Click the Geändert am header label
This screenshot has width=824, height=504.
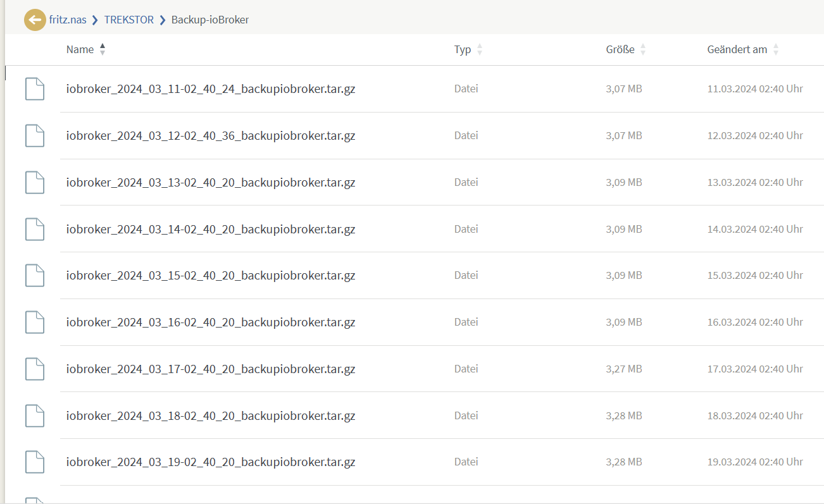(x=737, y=49)
